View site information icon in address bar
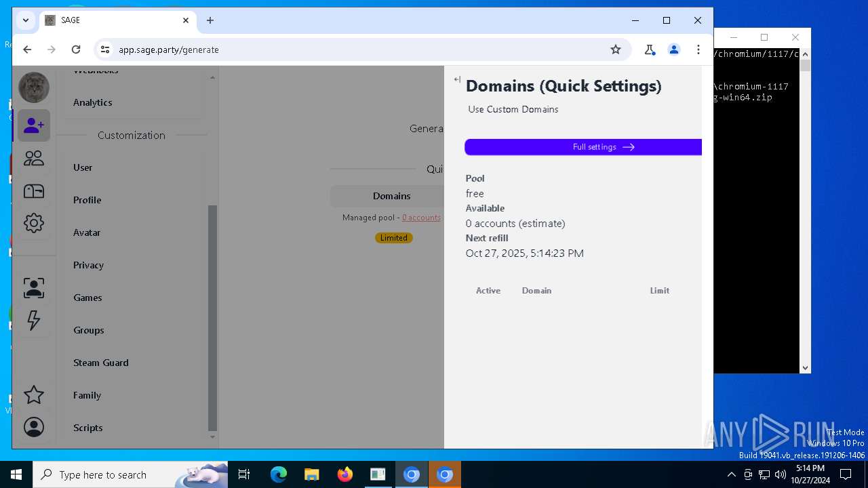The height and width of the screenshot is (488, 868). 104,49
